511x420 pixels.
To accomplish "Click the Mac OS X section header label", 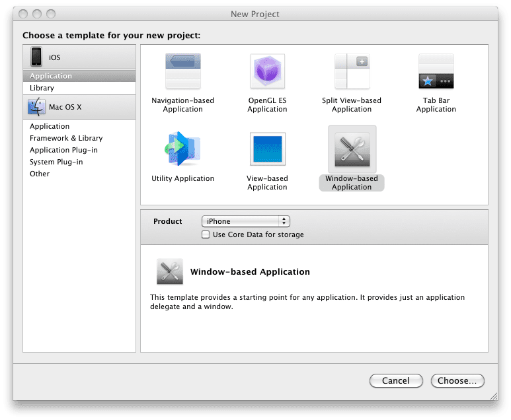I will click(65, 107).
